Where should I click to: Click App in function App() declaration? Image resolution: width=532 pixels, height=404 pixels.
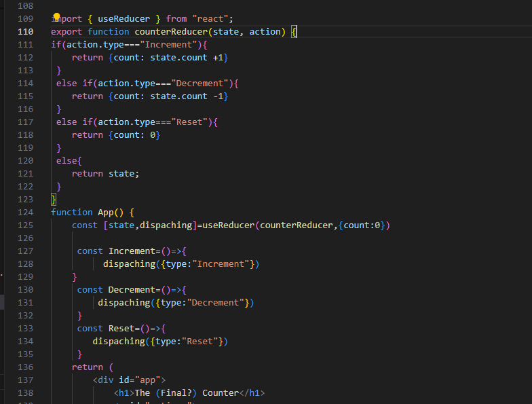pos(106,212)
